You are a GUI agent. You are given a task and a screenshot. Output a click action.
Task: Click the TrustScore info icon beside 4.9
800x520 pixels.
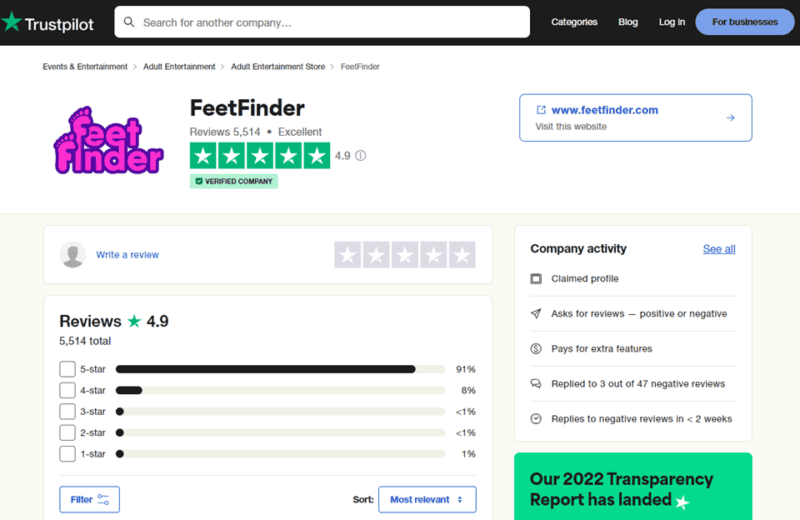pyautogui.click(x=360, y=155)
